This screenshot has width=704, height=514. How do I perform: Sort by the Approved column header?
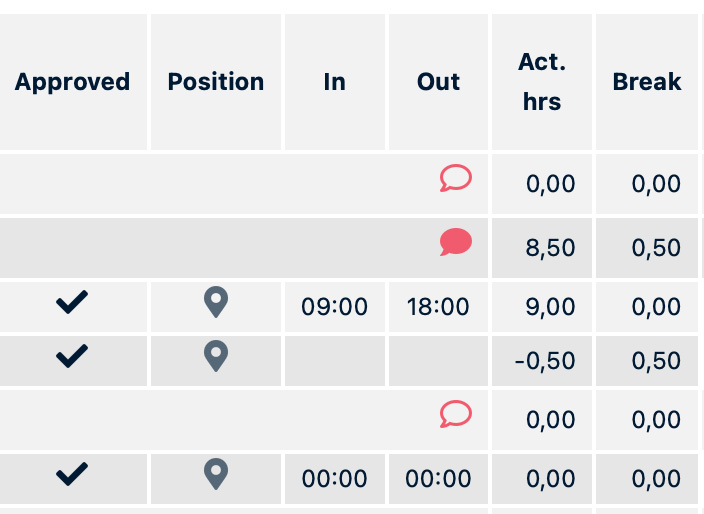click(72, 82)
